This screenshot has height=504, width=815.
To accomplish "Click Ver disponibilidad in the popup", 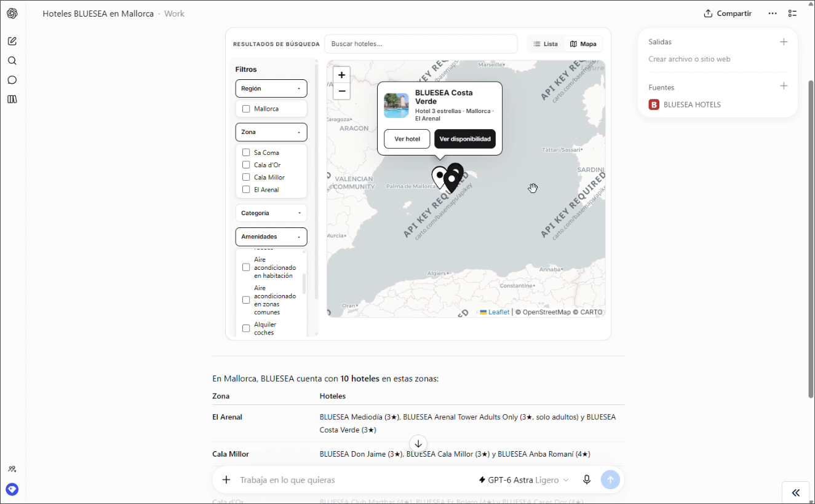I will [465, 139].
